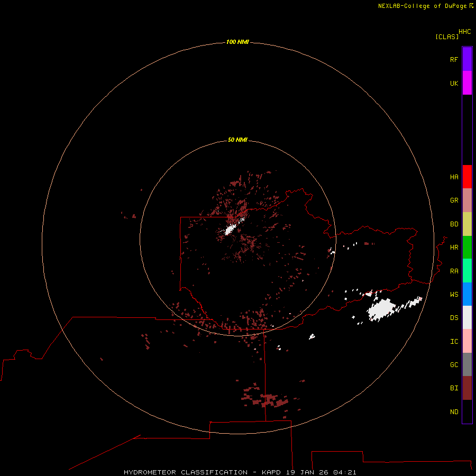Click the HA red legend swatch
Viewport: 476px width, 476px height.
point(467,177)
